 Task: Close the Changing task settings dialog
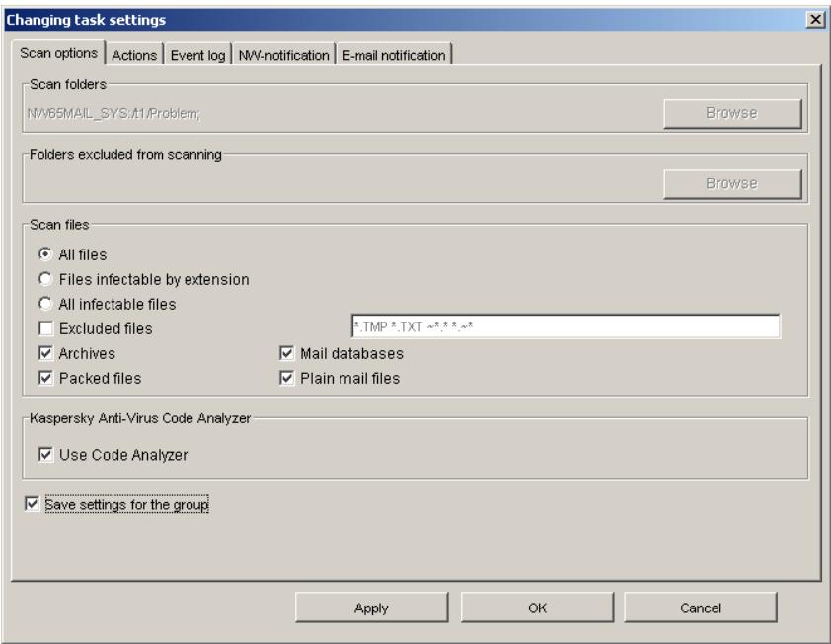tap(815, 20)
